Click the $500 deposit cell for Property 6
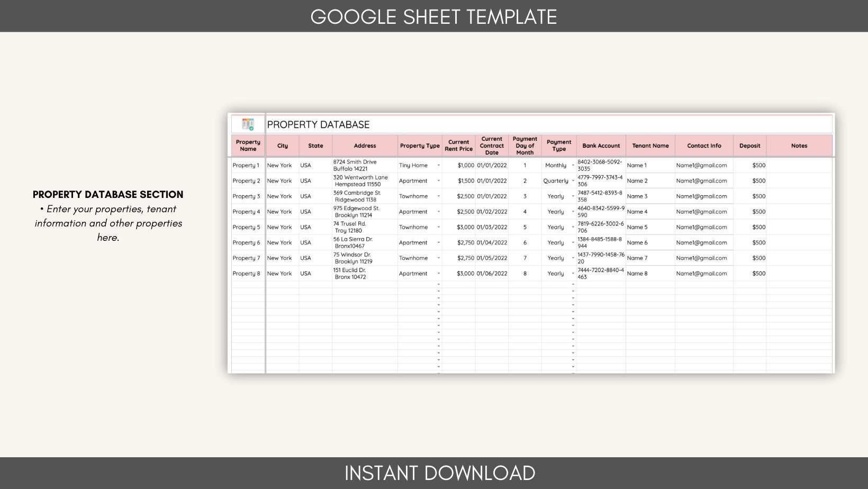 pos(758,242)
